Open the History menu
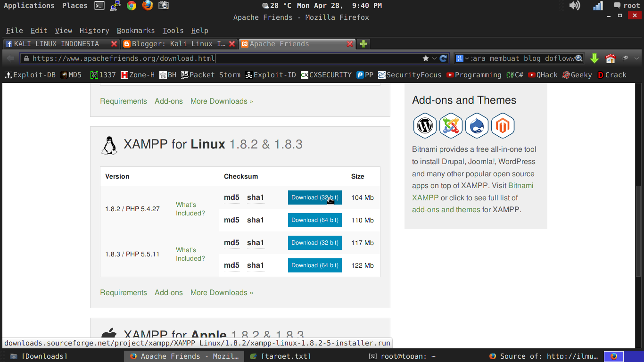Image resolution: width=644 pixels, height=362 pixels. (x=94, y=31)
